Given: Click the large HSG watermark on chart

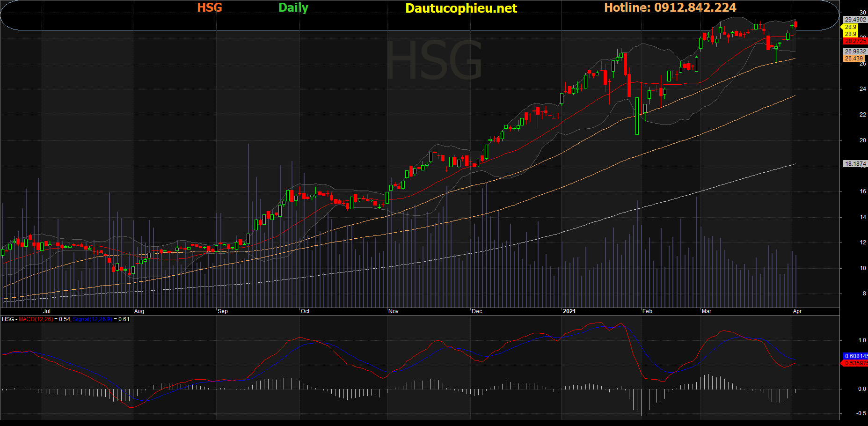Looking at the screenshot, I should tap(434, 60).
